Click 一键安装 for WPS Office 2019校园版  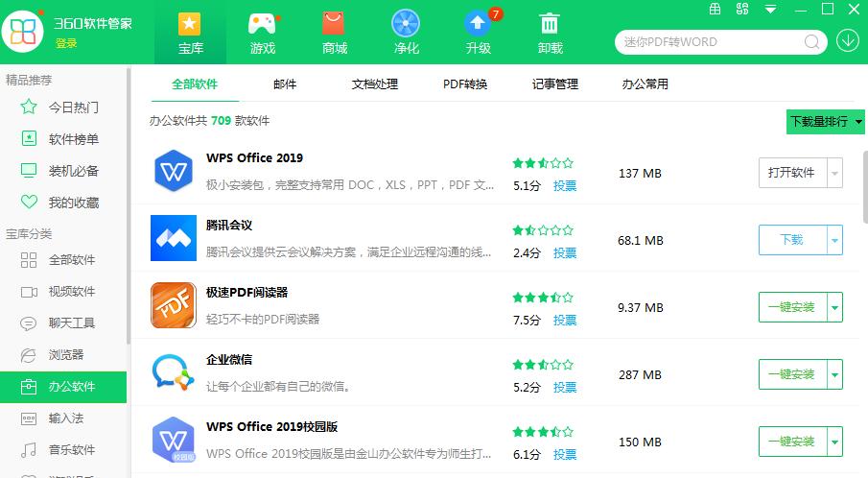click(x=793, y=442)
